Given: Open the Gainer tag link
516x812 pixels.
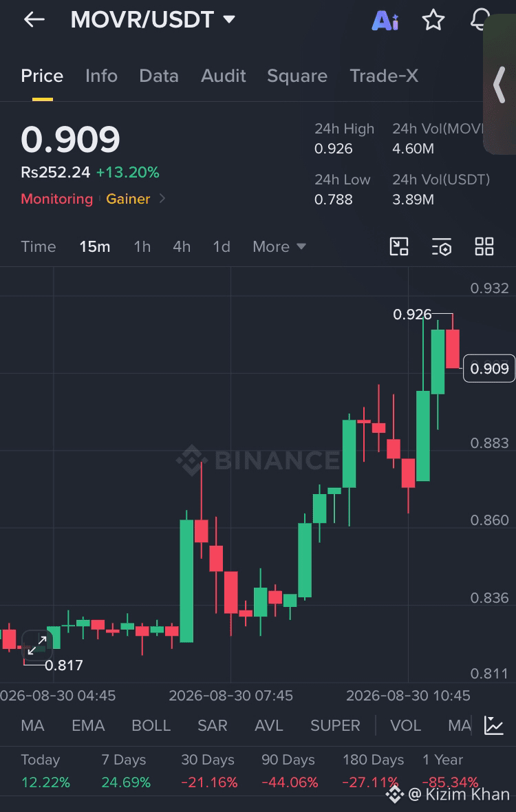Looking at the screenshot, I should (x=128, y=199).
